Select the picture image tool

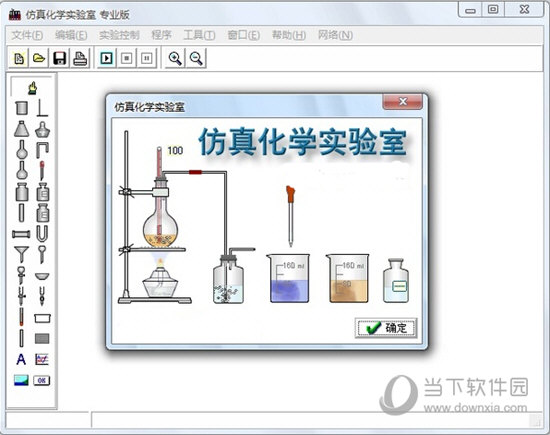click(x=21, y=380)
